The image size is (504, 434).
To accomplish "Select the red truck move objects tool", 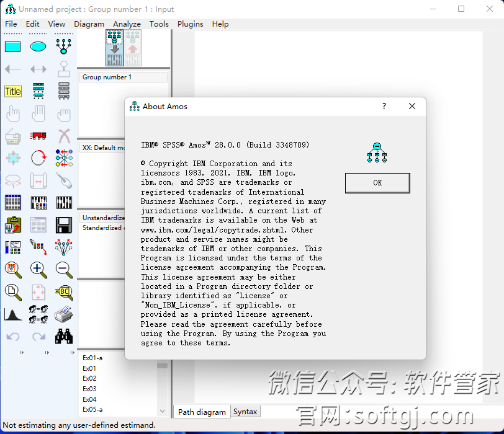I will click(x=38, y=136).
